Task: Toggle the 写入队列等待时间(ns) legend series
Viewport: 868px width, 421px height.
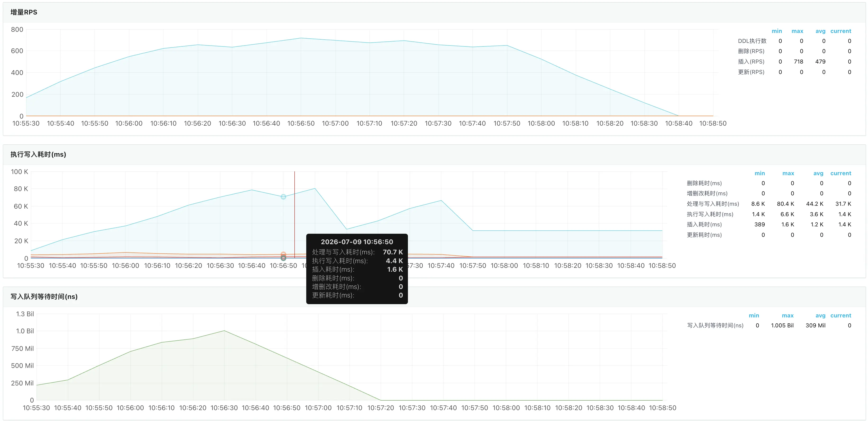Action: (715, 326)
